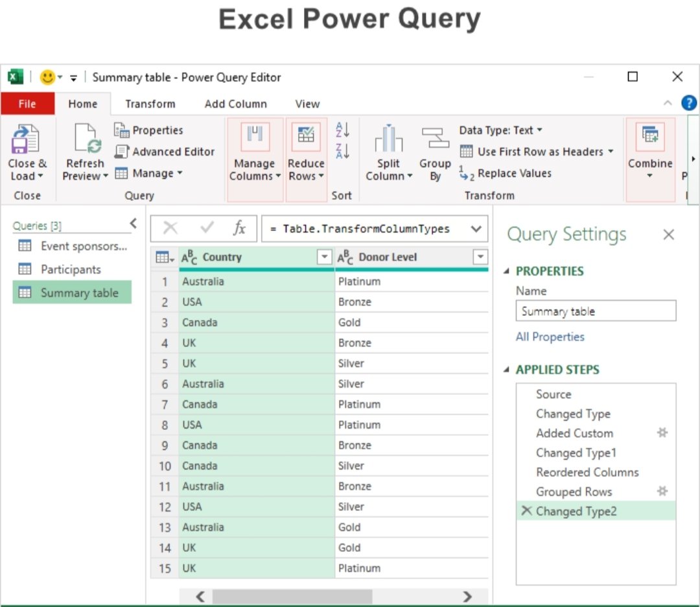Click the Canada cell in row 7

(x=256, y=404)
